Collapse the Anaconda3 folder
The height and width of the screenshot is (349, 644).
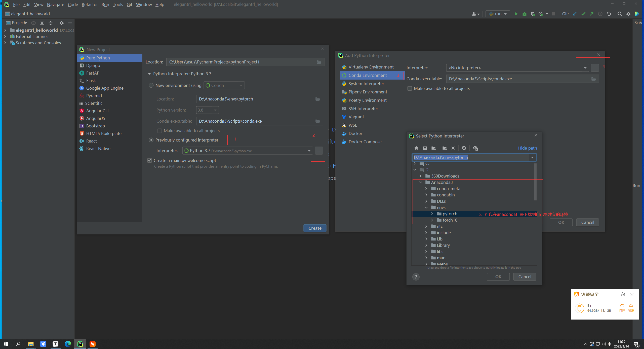(421, 182)
